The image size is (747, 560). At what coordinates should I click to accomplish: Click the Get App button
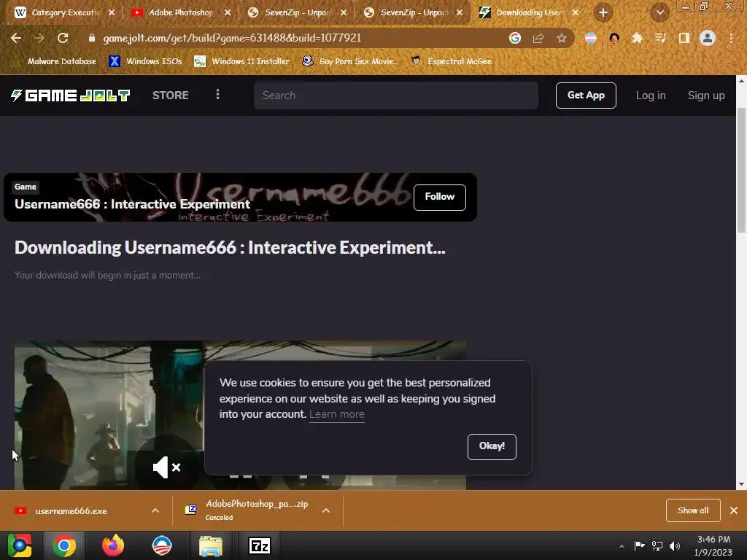586,96
